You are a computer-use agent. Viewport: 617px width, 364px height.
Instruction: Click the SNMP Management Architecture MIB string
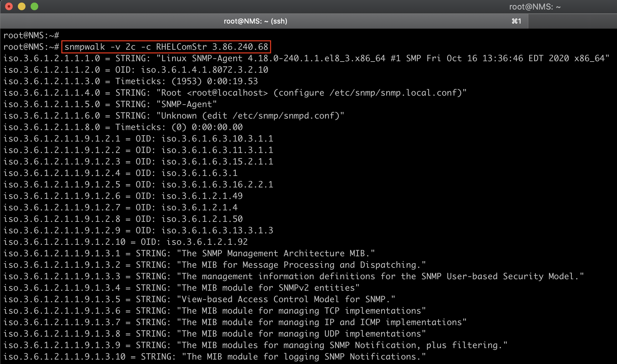(x=276, y=253)
